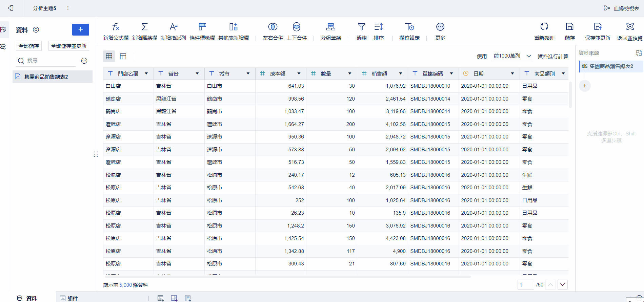The image size is (644, 302).
Task: Select the 左右合併 join tool
Action: 273,31
